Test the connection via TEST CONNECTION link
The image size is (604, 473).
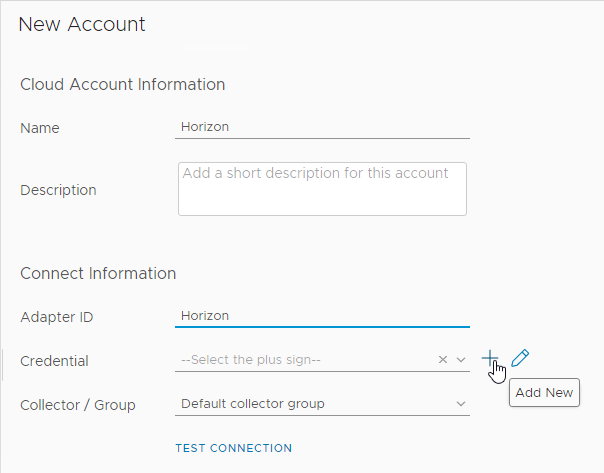pyautogui.click(x=234, y=448)
